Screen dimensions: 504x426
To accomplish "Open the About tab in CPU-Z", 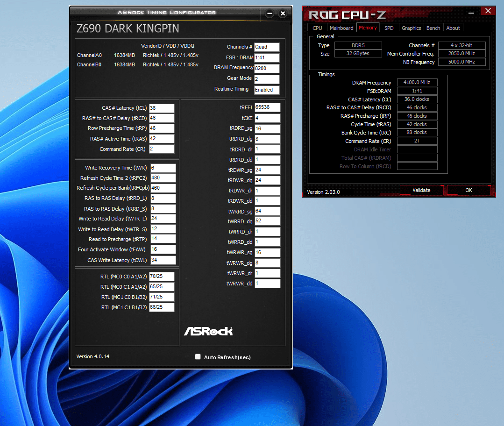I will click(x=453, y=28).
